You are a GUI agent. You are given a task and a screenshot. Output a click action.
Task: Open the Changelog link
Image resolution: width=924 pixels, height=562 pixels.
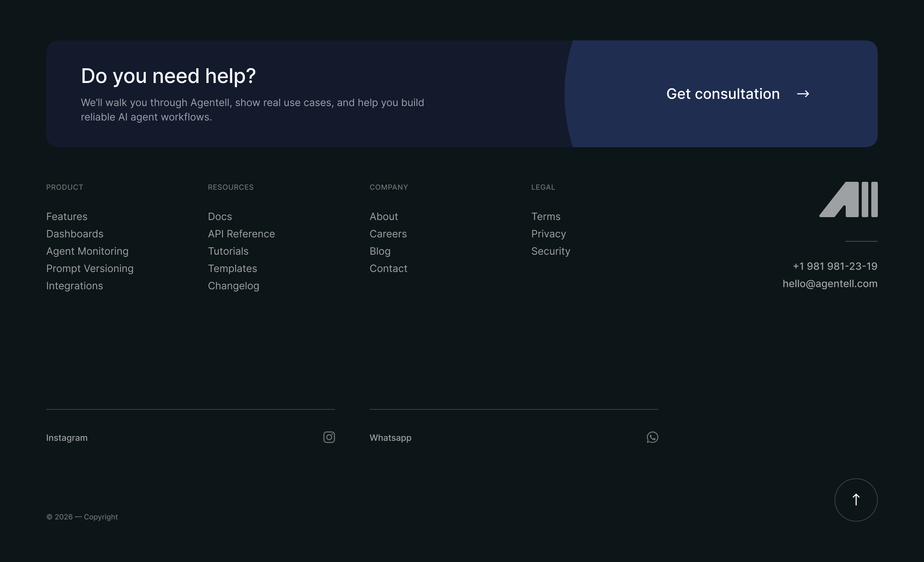click(233, 286)
